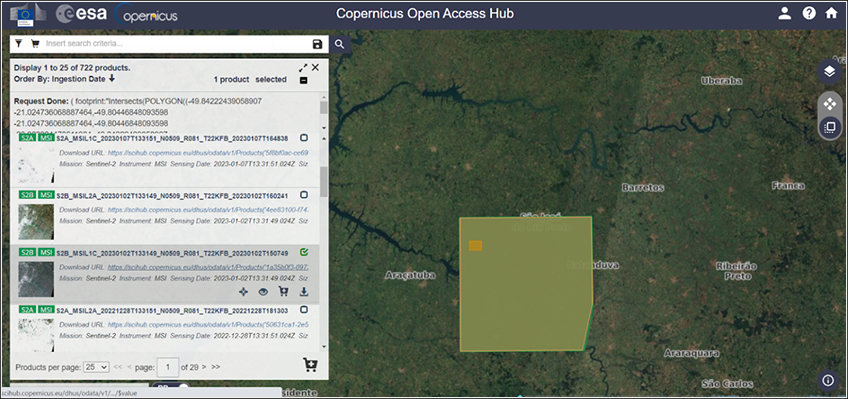View product details with eye icon

[263, 292]
